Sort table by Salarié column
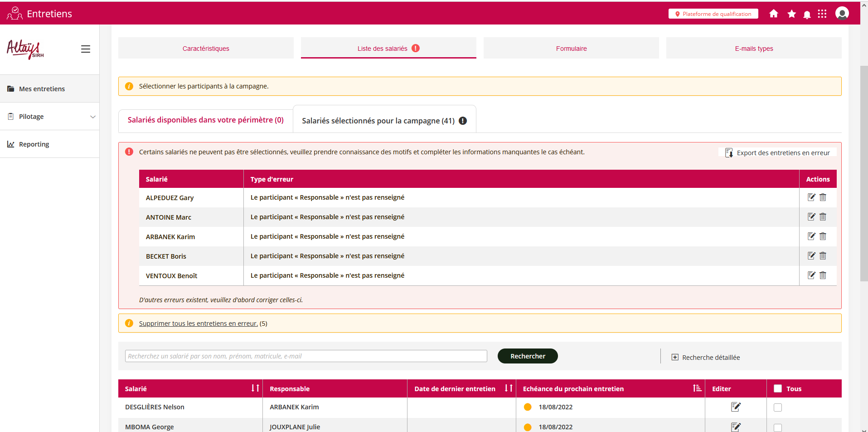The height and width of the screenshot is (432, 868). pos(255,388)
